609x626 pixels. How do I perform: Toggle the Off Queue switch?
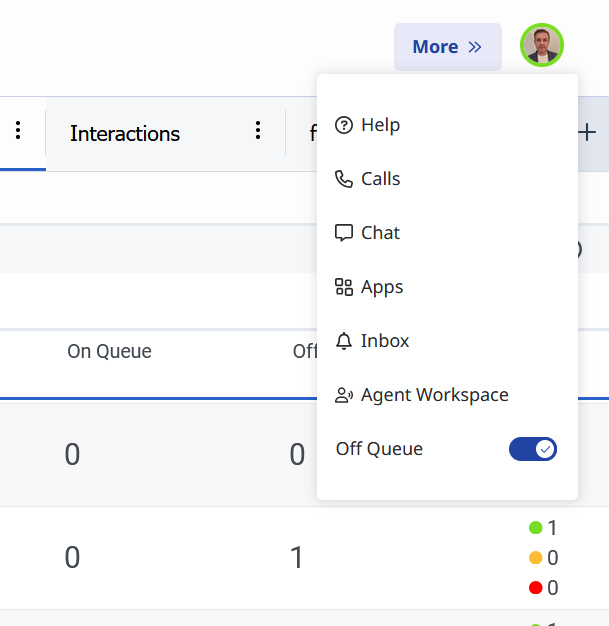533,449
